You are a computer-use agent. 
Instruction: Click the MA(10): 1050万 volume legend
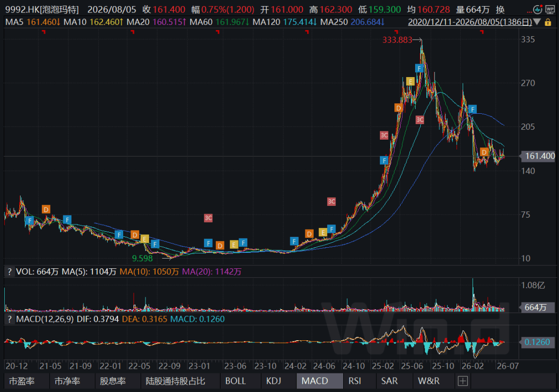tap(149, 272)
